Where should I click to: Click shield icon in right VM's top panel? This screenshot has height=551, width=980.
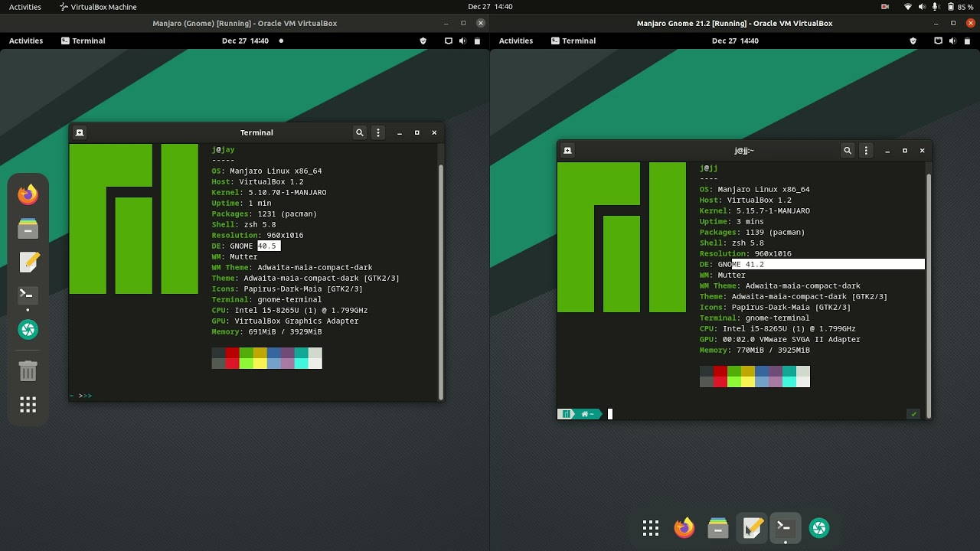[913, 41]
